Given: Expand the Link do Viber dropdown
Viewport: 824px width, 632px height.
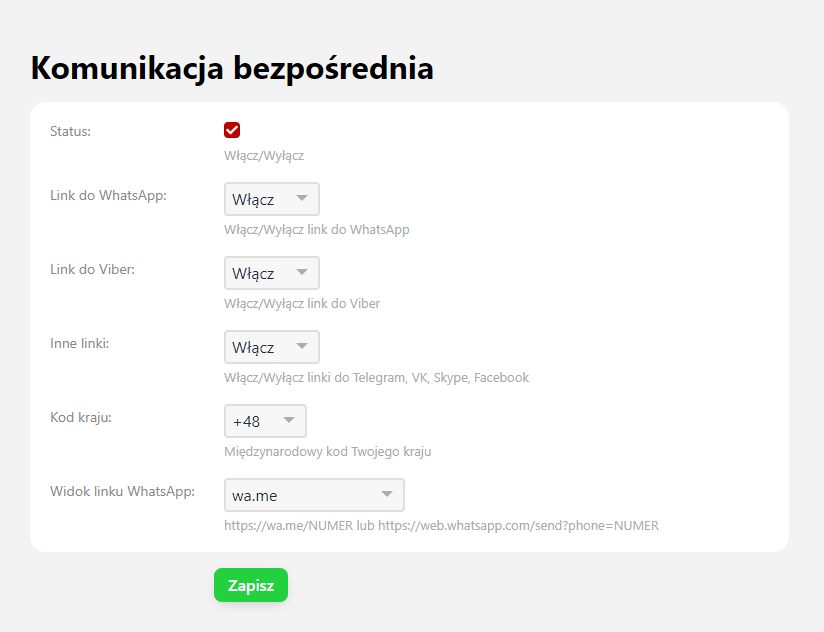Looking at the screenshot, I should (271, 273).
